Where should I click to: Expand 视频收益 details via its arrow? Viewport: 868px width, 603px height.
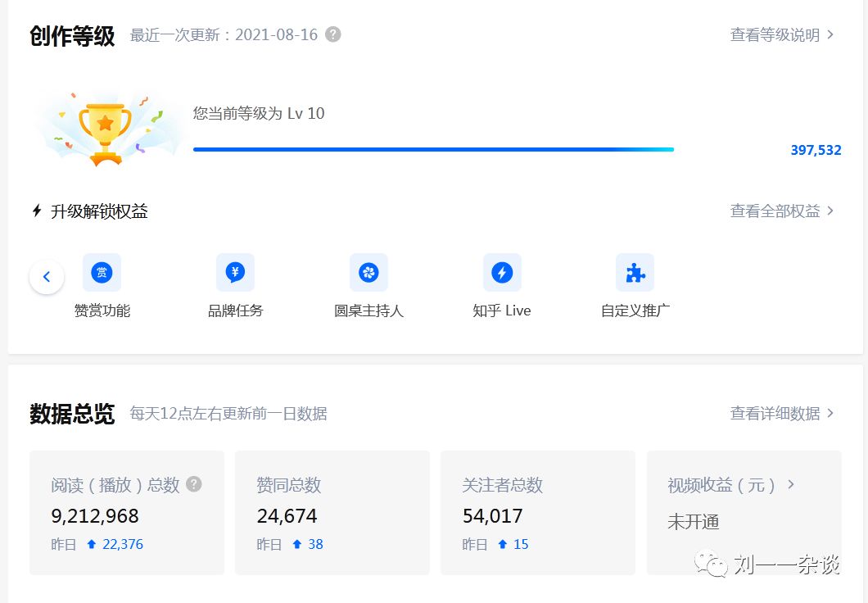[x=790, y=484]
